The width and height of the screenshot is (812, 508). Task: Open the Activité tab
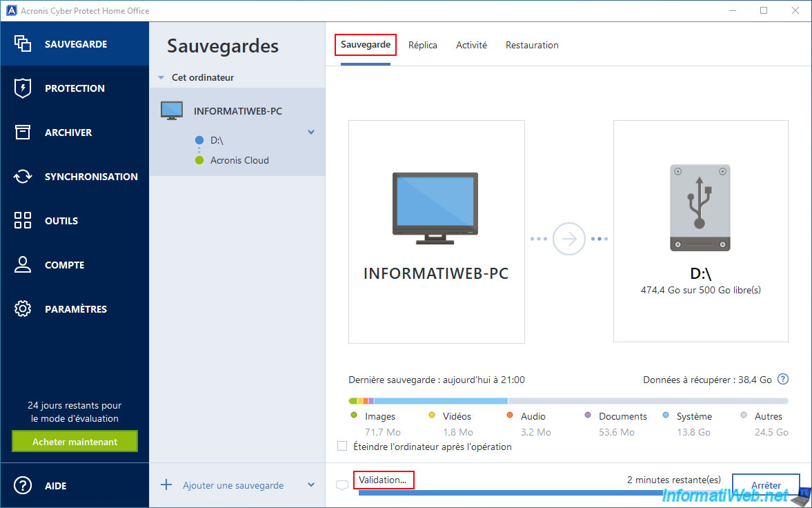pyautogui.click(x=471, y=45)
